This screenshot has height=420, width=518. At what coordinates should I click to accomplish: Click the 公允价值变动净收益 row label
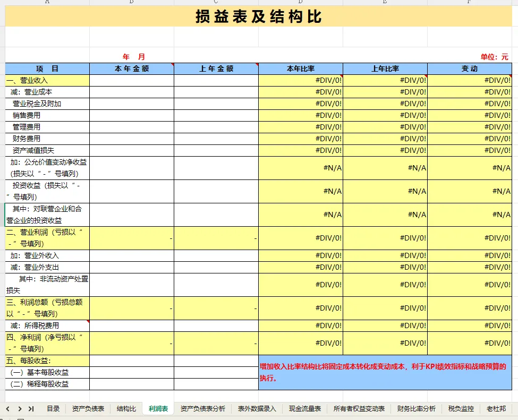point(47,168)
